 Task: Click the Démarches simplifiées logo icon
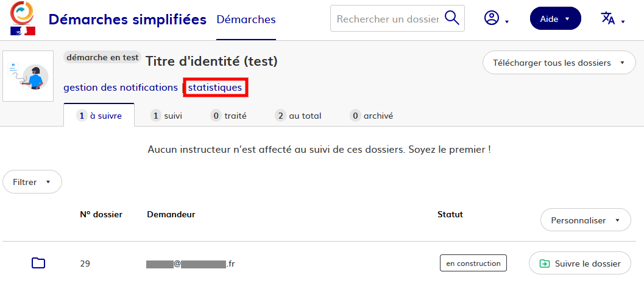click(23, 19)
